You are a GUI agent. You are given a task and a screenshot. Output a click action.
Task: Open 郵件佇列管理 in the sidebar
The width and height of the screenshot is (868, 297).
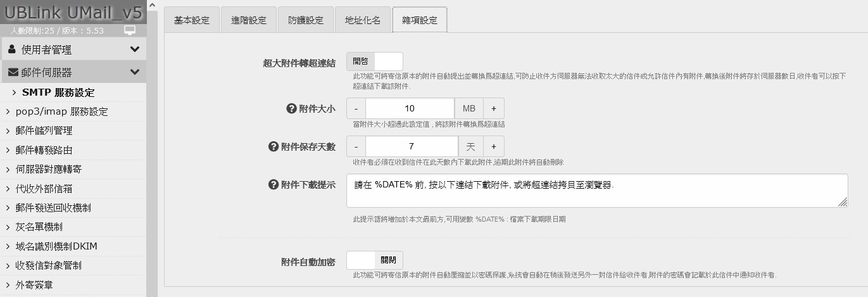pyautogui.click(x=44, y=130)
